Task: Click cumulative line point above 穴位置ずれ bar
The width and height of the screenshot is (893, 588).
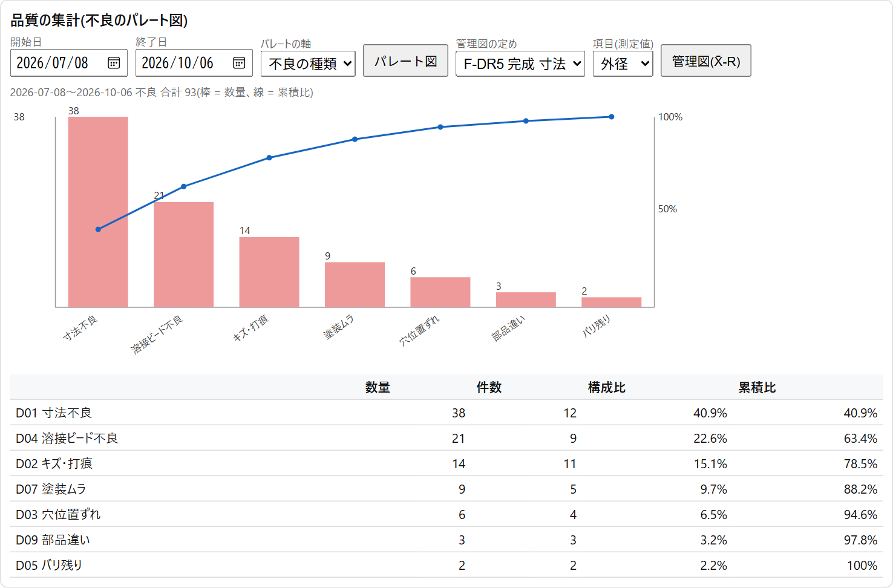Action: click(x=440, y=127)
